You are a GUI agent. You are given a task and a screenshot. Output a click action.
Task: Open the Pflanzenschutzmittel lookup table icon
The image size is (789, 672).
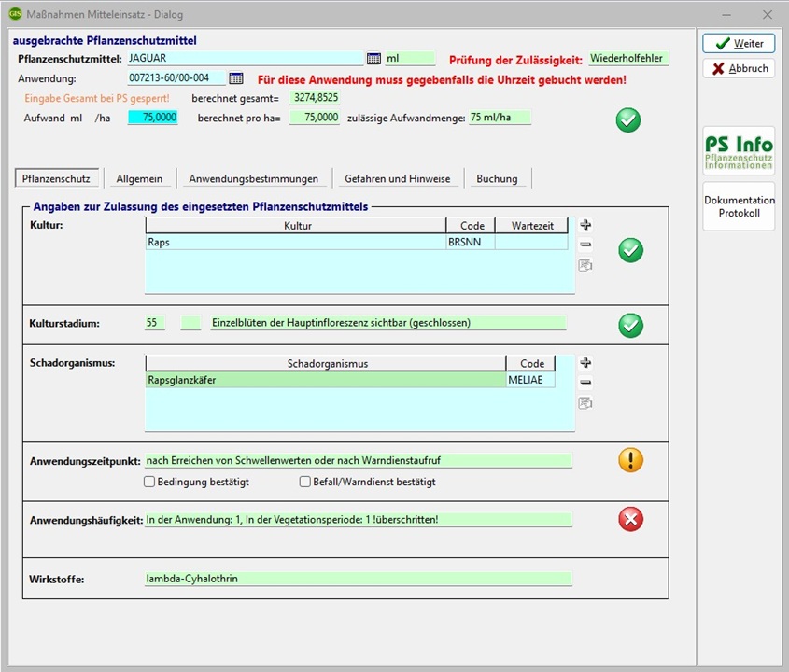pyautogui.click(x=373, y=59)
